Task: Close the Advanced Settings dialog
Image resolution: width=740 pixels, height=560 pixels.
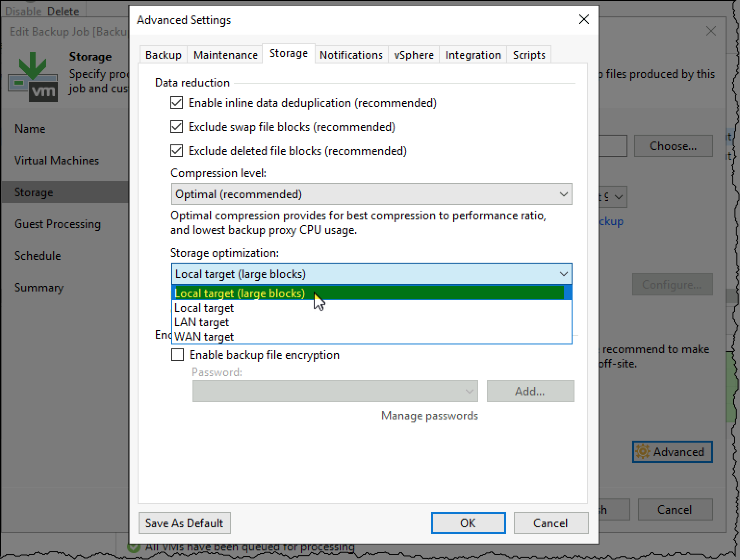Action: tap(584, 19)
